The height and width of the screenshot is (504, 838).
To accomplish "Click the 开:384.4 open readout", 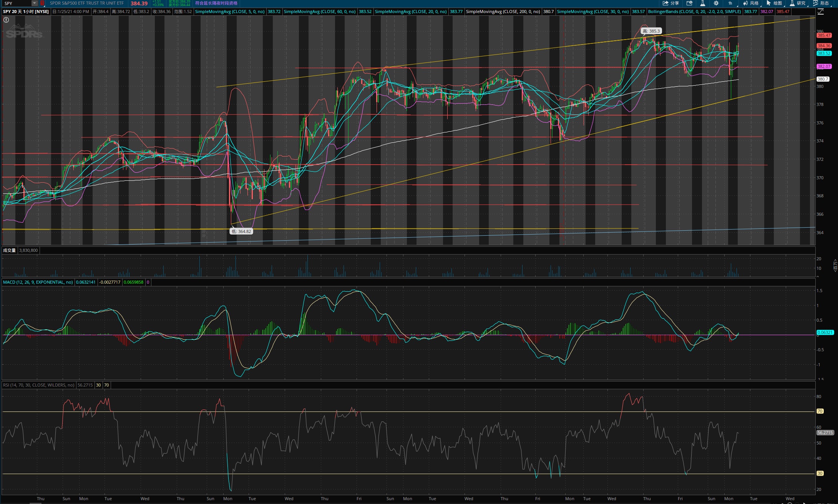I will (x=101, y=12).
